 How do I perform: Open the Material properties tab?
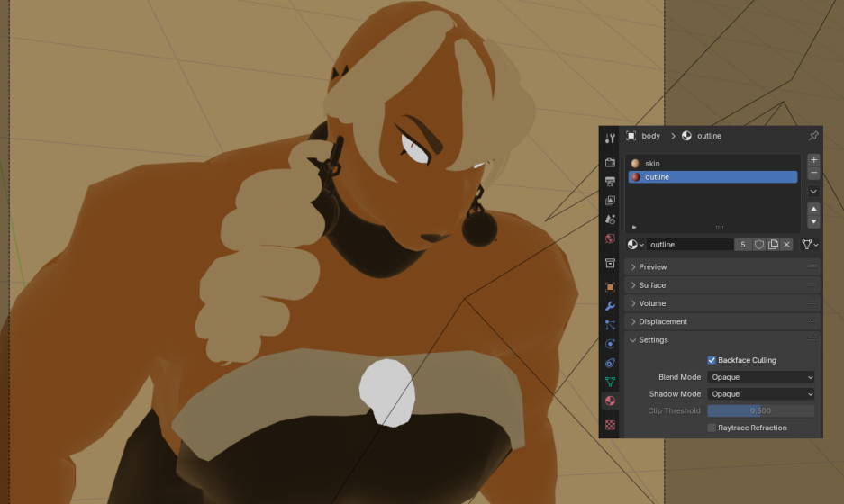[x=610, y=400]
